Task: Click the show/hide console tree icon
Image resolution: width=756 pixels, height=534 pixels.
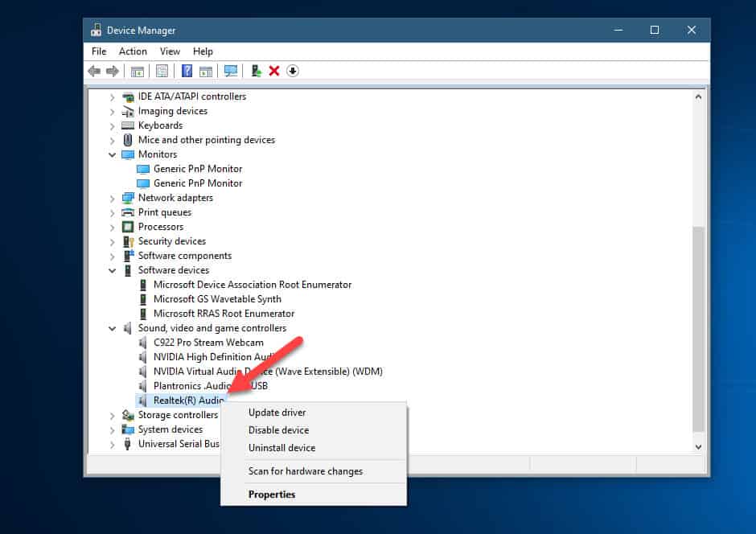Action: [138, 72]
